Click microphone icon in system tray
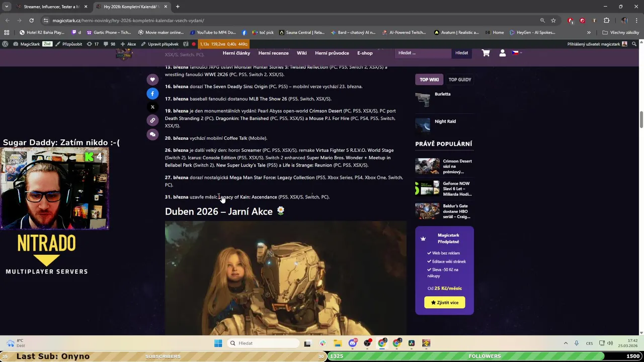The height and width of the screenshot is (362, 644). pos(577,343)
